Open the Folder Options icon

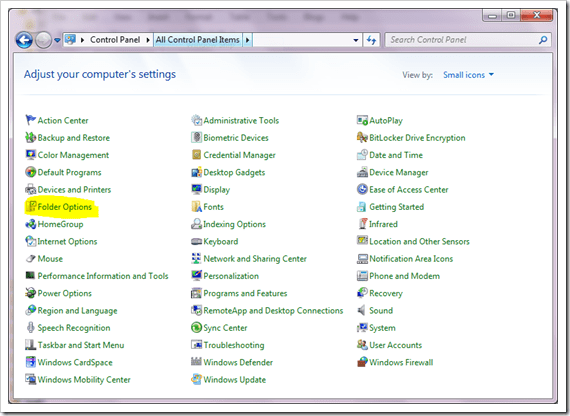[x=32, y=207]
